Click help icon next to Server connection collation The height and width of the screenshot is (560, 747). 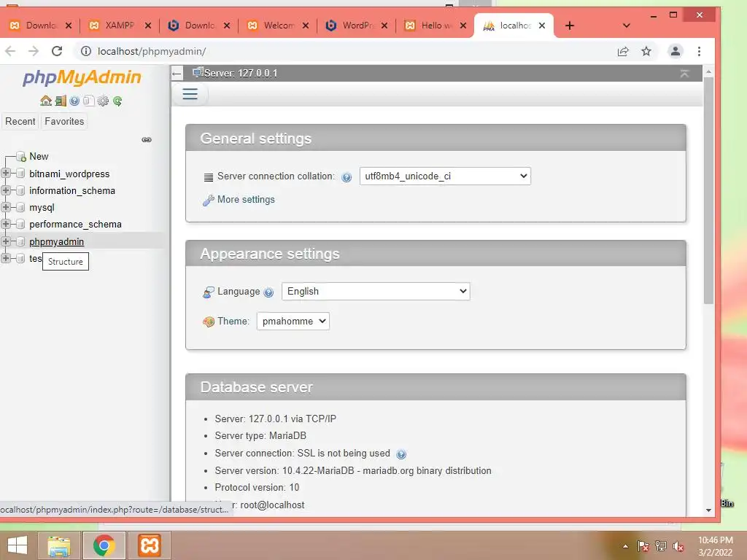click(347, 177)
